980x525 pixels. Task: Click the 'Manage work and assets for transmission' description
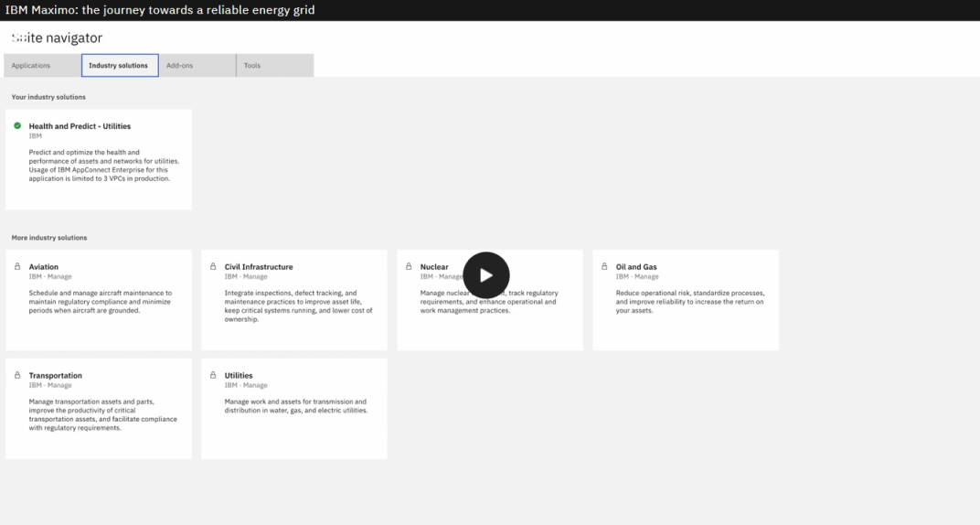(296, 405)
